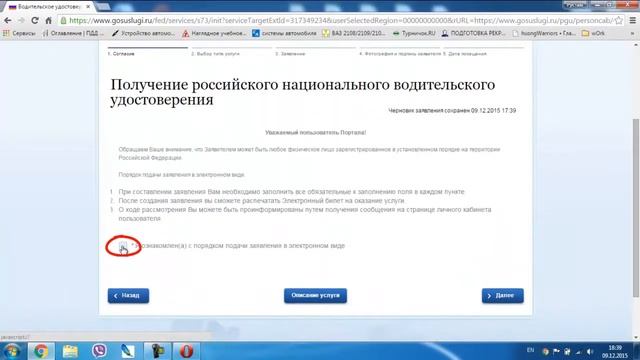The height and width of the screenshot is (360, 640).
Task: Open Турничок.RU bookmark
Action: pyautogui.click(x=414, y=33)
